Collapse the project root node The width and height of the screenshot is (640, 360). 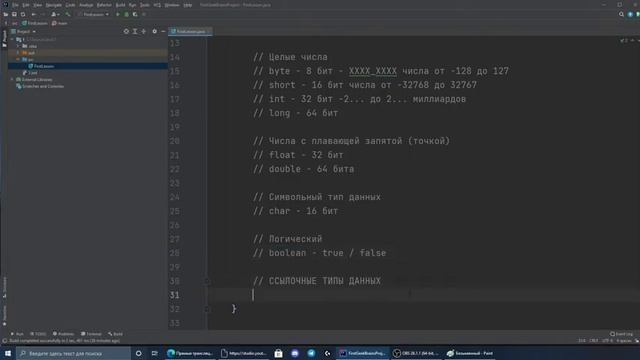[x=12, y=40]
